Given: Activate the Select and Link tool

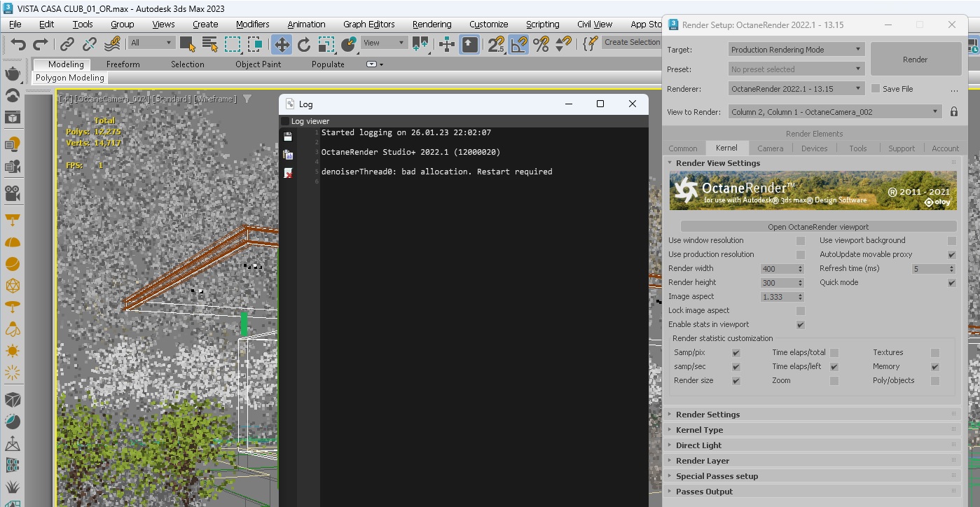Looking at the screenshot, I should pyautogui.click(x=67, y=44).
